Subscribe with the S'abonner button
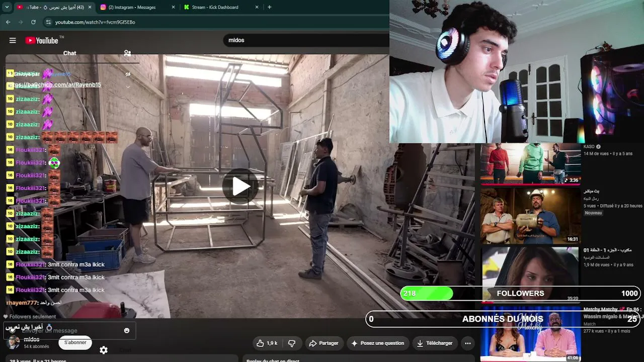This screenshot has width=644, height=362. 75,342
